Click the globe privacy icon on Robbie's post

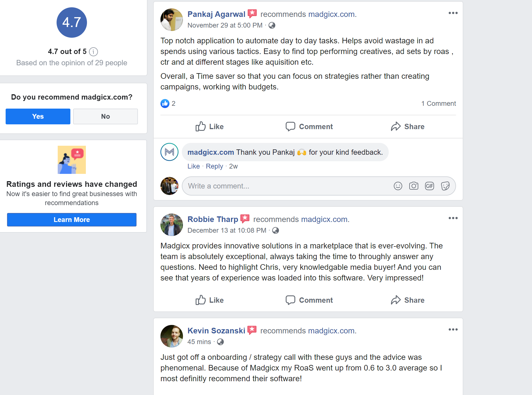click(276, 230)
